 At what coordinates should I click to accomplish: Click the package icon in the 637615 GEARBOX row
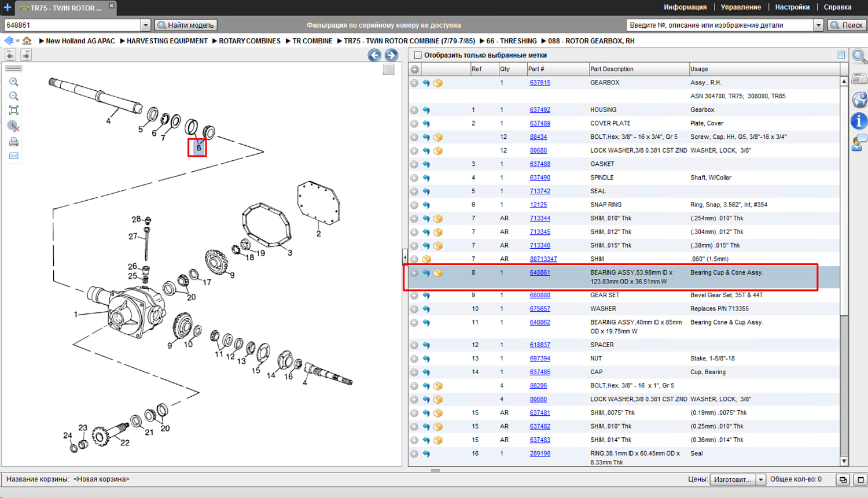[438, 83]
